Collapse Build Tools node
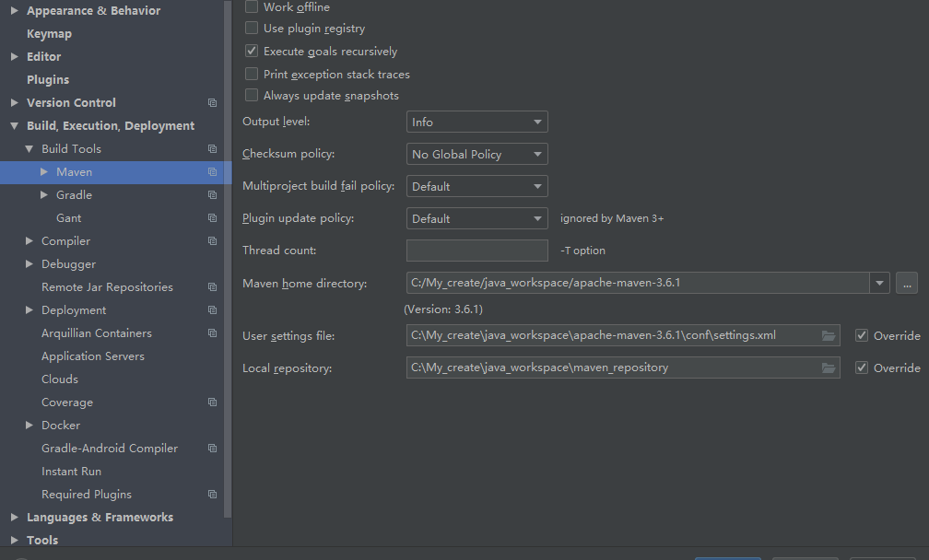The height and width of the screenshot is (560, 929). (29, 148)
